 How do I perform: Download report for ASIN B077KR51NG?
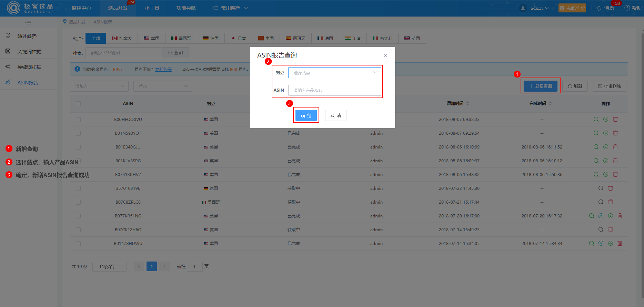(610, 216)
